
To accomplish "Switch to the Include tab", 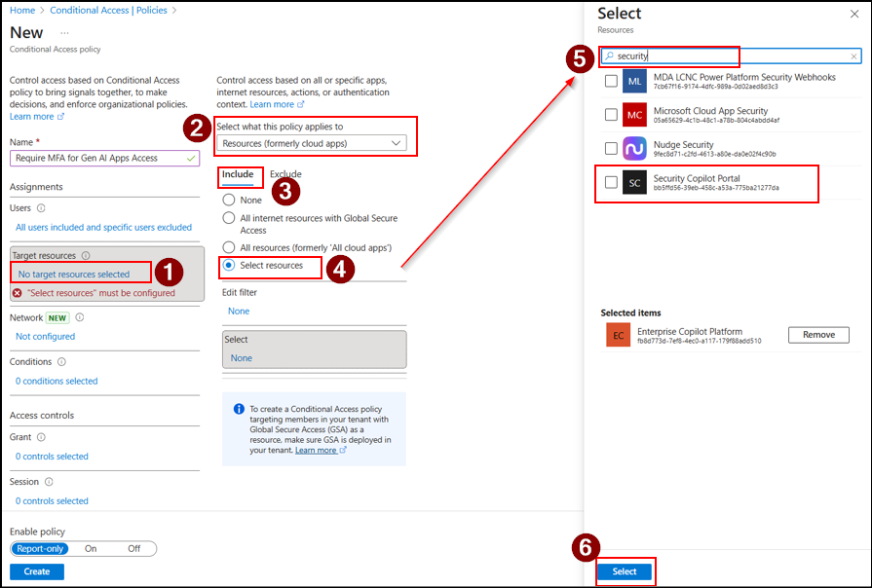I will (238, 174).
